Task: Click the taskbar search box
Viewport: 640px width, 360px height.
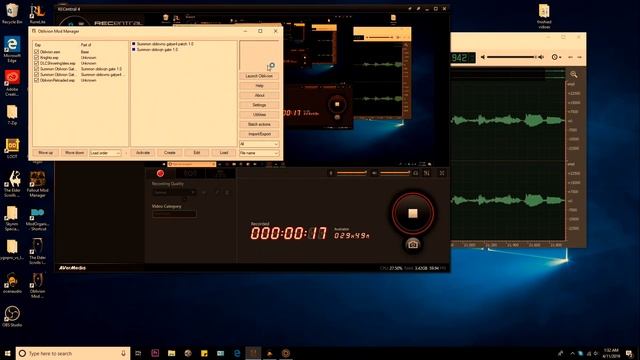Action: point(73,353)
